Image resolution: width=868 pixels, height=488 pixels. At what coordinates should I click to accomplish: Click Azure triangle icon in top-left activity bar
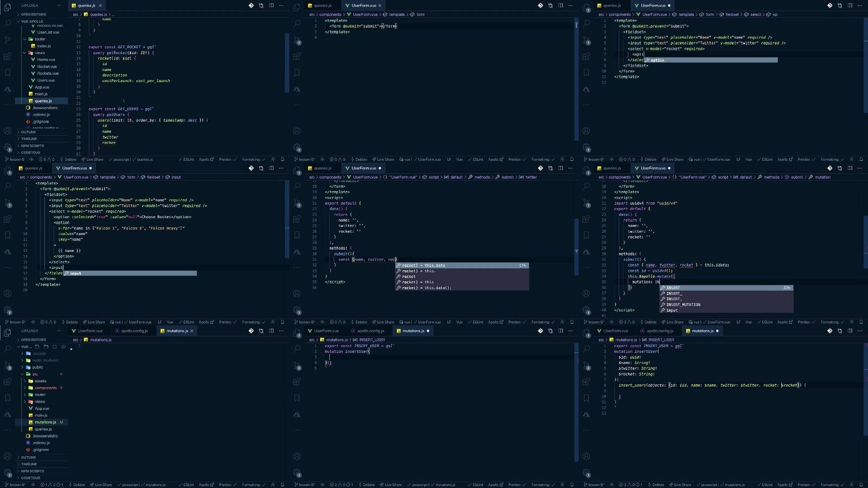[x=8, y=88]
